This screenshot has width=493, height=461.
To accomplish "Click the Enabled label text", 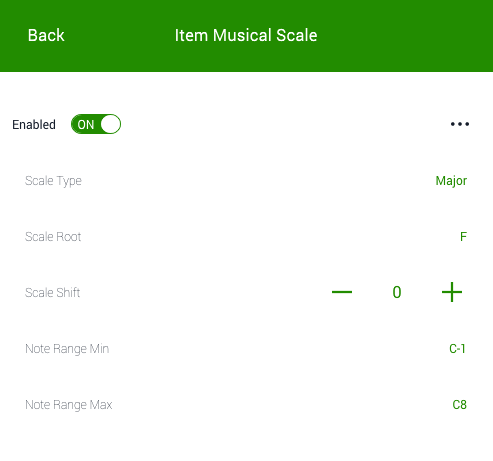I will coord(34,125).
